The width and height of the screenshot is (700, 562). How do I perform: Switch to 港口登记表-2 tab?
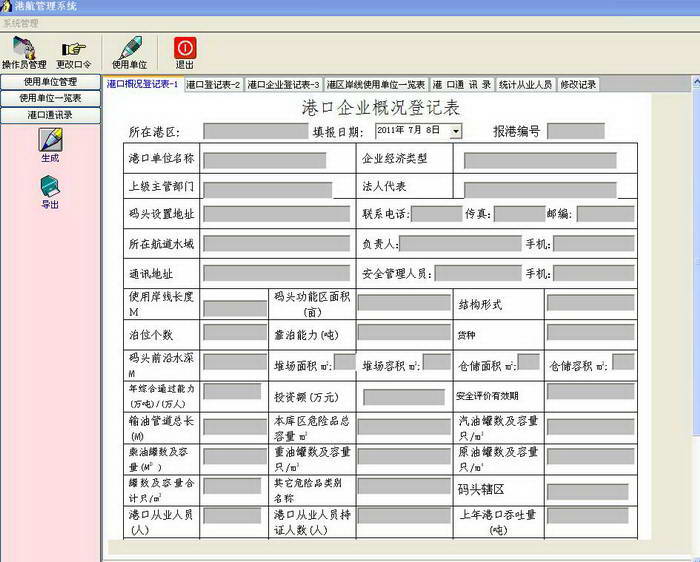(213, 84)
